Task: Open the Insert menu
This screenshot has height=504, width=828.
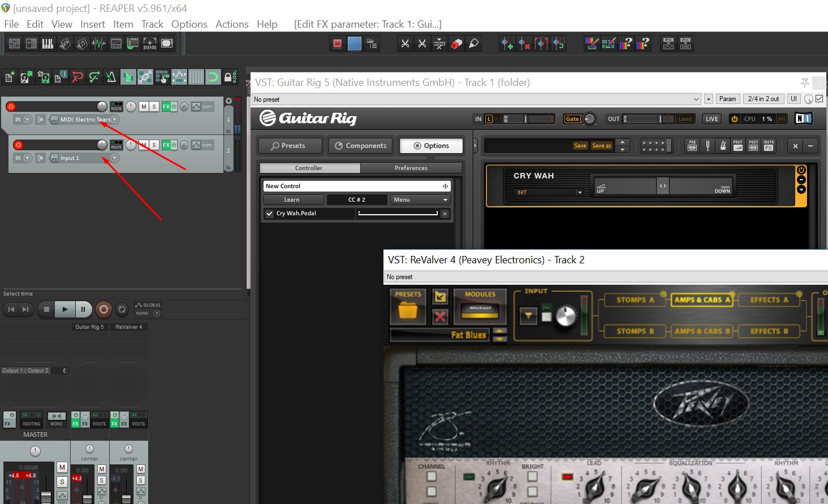Action: [93, 24]
